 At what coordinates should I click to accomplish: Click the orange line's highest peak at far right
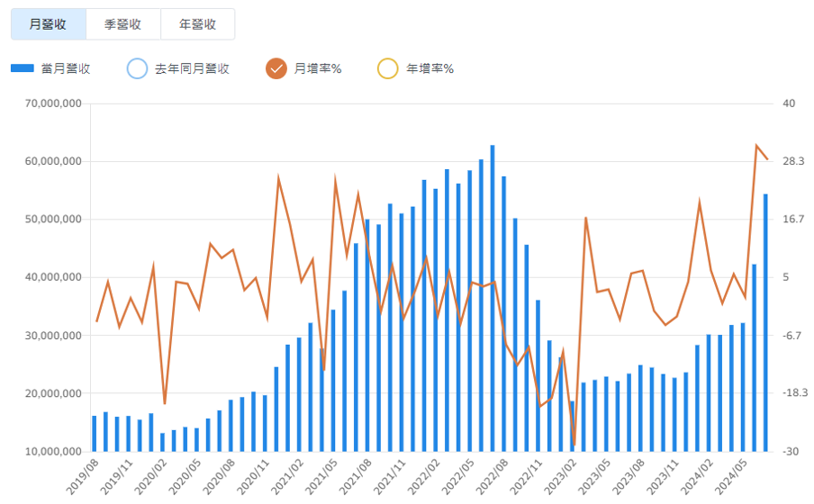(756, 146)
